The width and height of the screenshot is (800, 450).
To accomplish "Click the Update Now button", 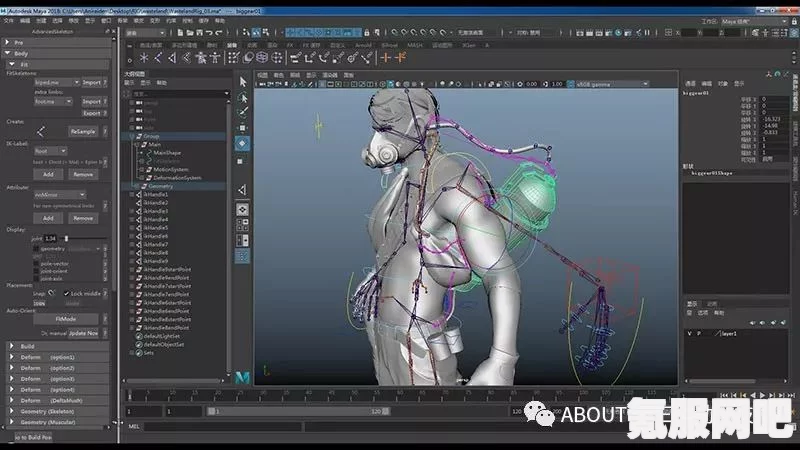I will point(84,333).
